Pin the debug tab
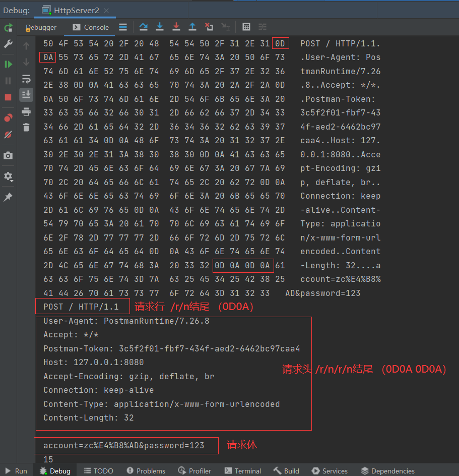 pos(8,197)
